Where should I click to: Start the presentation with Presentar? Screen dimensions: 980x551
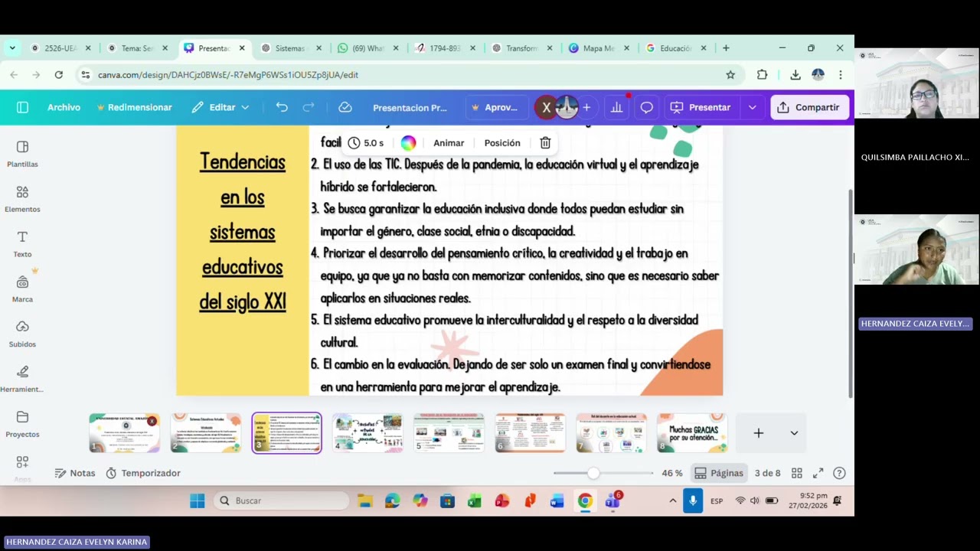[x=701, y=107]
